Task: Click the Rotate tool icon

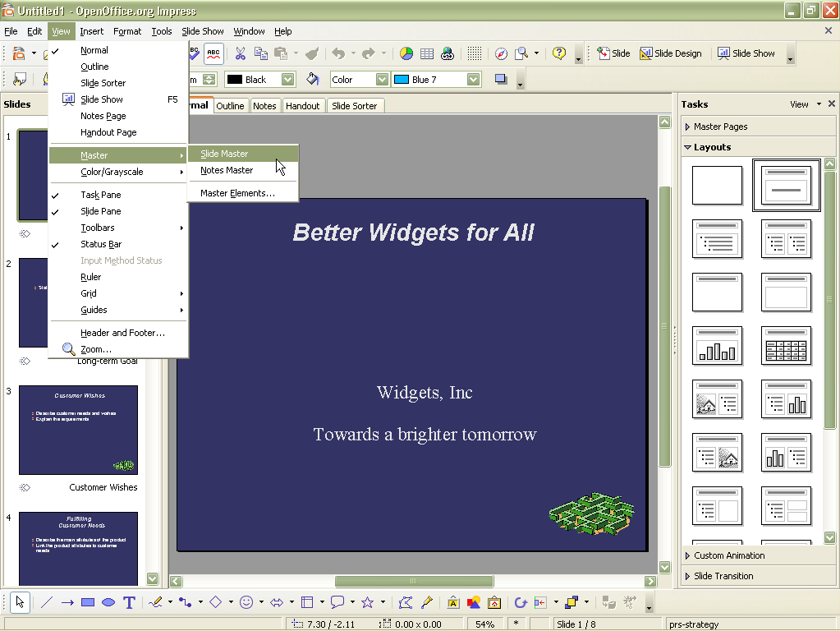Action: coord(521,602)
